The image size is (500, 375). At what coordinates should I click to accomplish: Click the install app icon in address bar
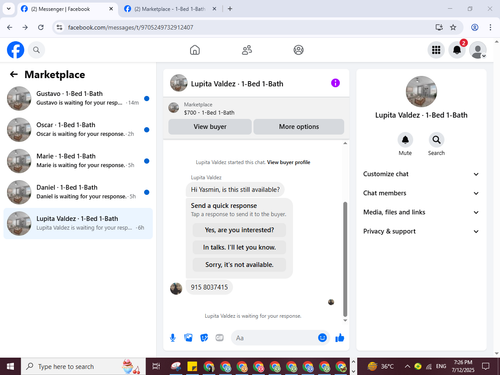tap(439, 27)
